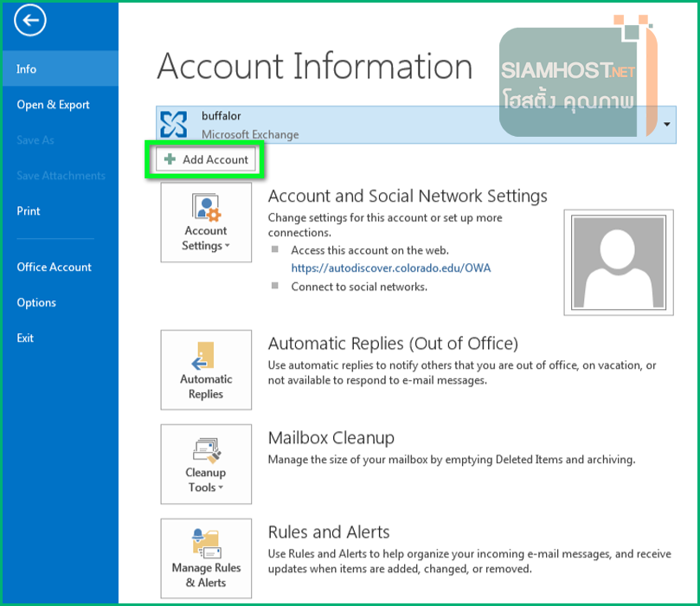Click the Microsoft Exchange account icon
This screenshot has height=606, width=700.
[174, 125]
